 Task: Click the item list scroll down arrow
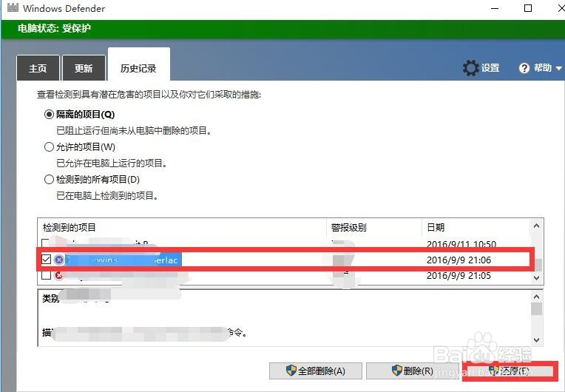click(536, 277)
